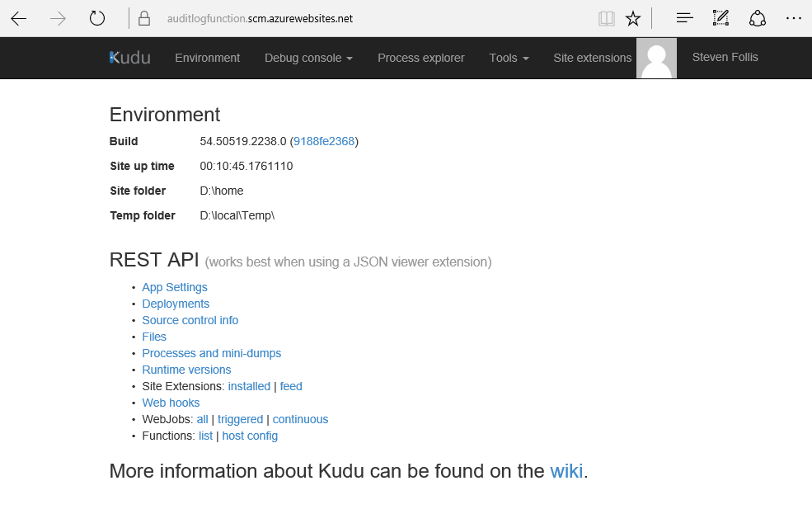The width and height of the screenshot is (812, 528).
Task: Open build commit 9188fe2368 link
Action: pos(324,141)
